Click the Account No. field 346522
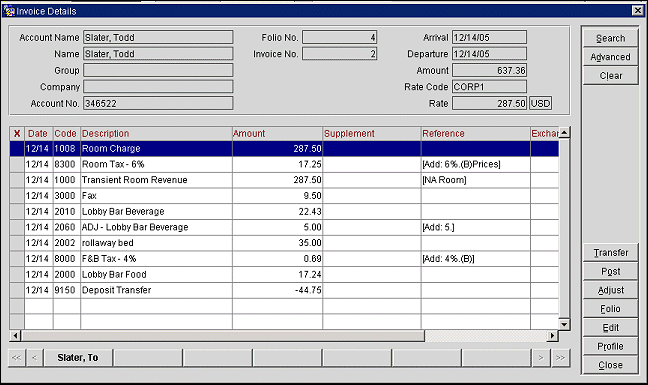 click(x=158, y=103)
